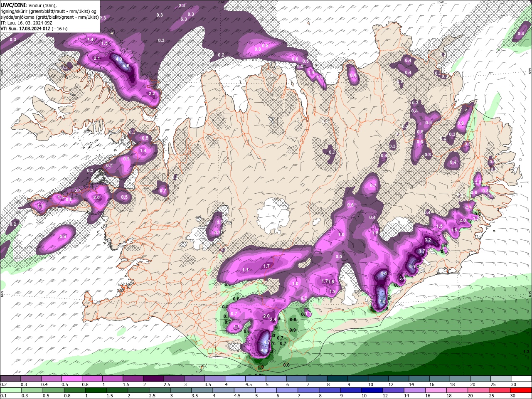
Task: Select the bright red swatch ending the lower legend row
Action: (x=521, y=390)
